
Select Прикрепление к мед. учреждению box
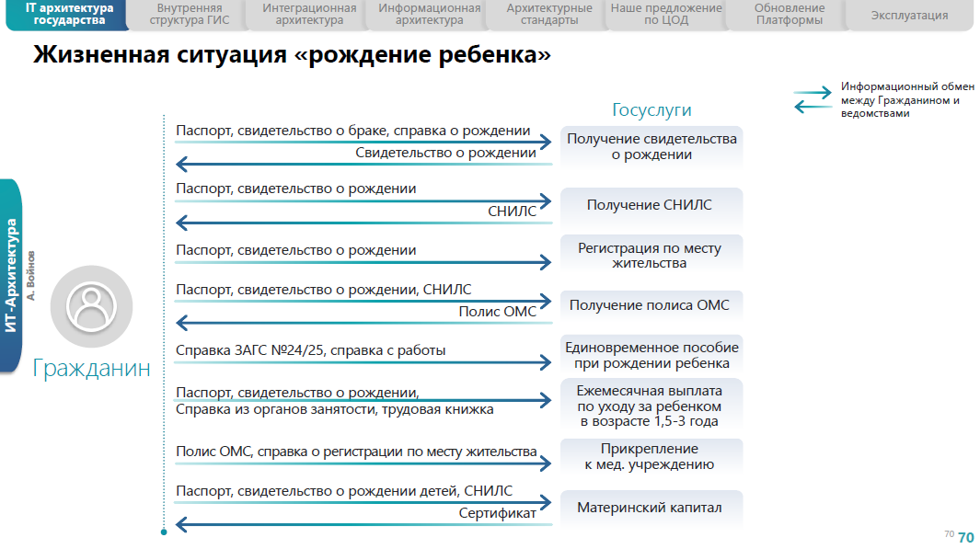[651, 456]
